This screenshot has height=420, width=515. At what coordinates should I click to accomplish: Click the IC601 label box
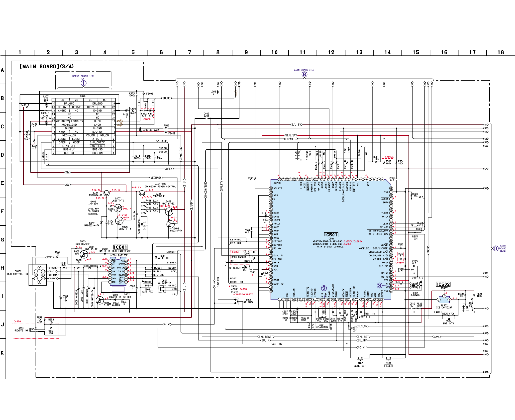tap(120, 247)
